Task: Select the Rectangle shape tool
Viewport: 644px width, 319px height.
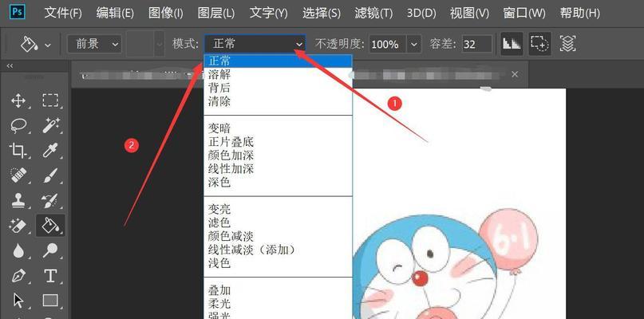Action: click(x=50, y=301)
